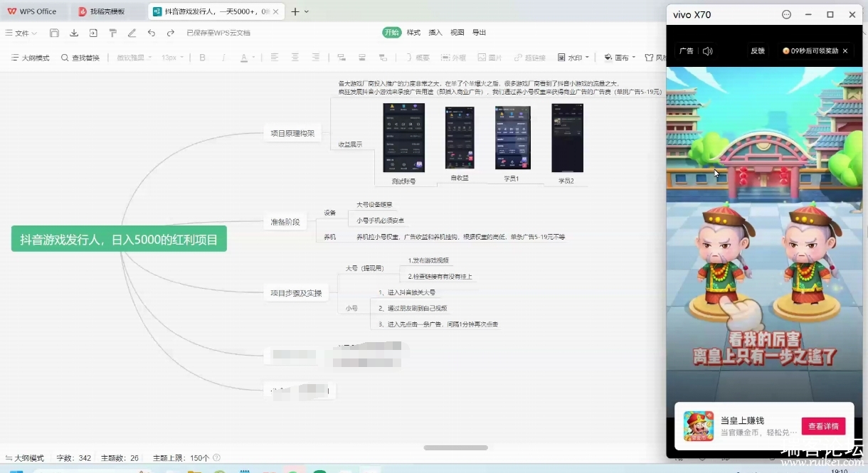The image size is (868, 473).
Task: Select the format painter icon
Action: [113, 33]
